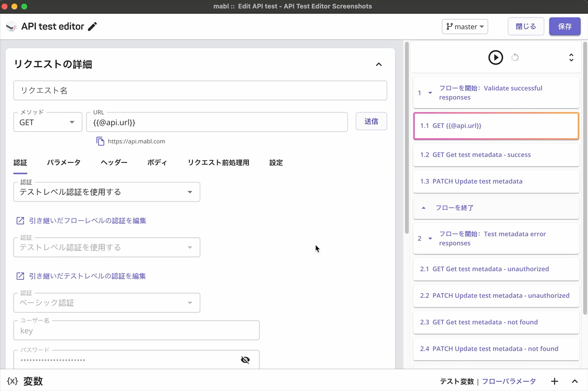Click the mabl logo icon
The height and width of the screenshot is (391, 588).
click(11, 27)
